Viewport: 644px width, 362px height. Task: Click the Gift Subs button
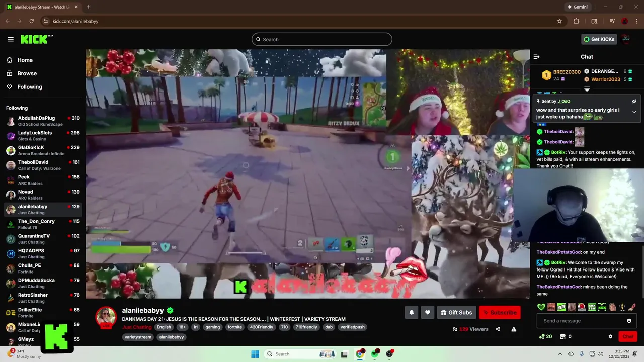coord(456,312)
